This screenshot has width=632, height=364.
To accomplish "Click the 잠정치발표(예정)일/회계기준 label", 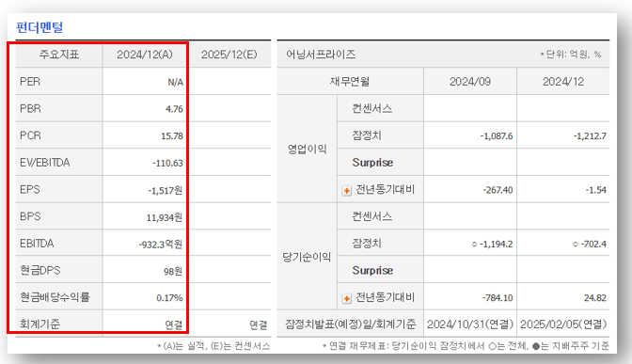I will pos(350,324).
